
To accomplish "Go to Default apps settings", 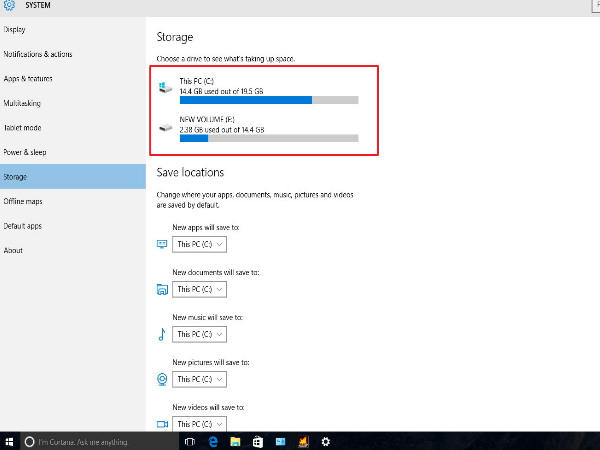I will [73, 226].
